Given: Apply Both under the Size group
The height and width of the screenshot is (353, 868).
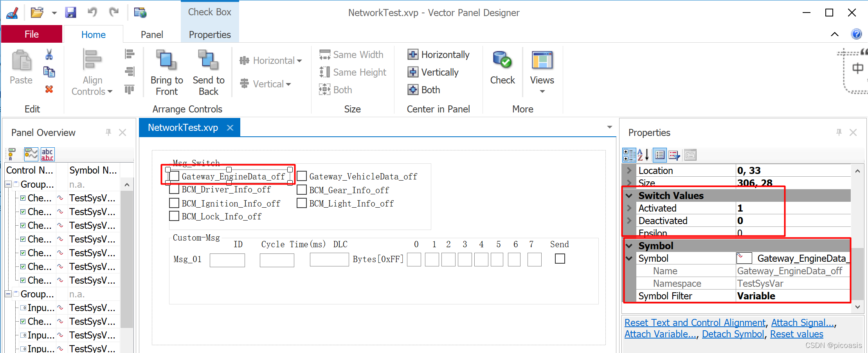Looking at the screenshot, I should (x=336, y=90).
